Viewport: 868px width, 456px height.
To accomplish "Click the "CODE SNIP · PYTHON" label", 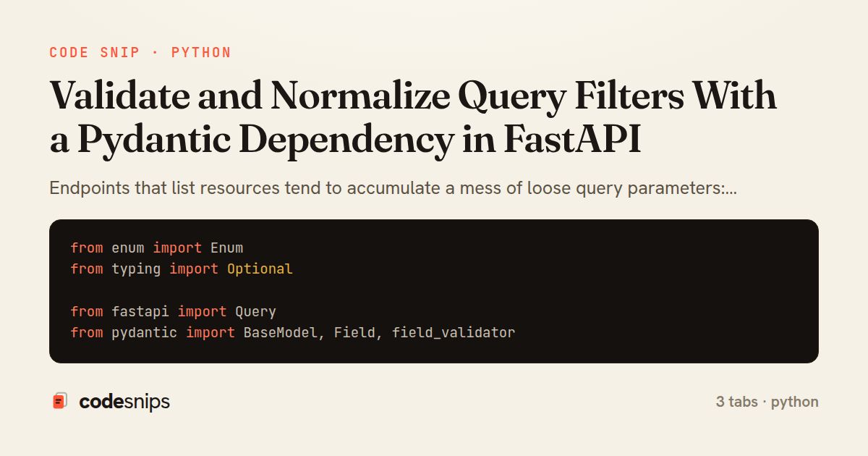I will coord(140,53).
